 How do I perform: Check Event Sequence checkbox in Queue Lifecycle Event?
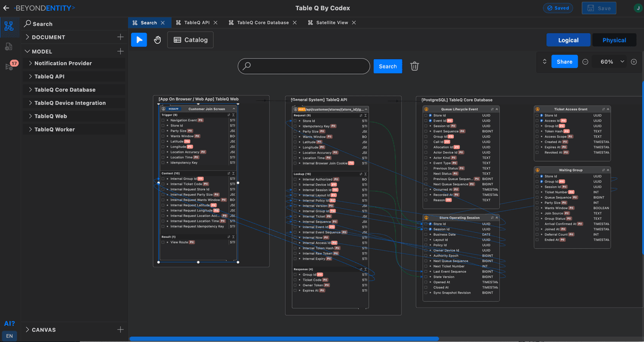pos(426,132)
